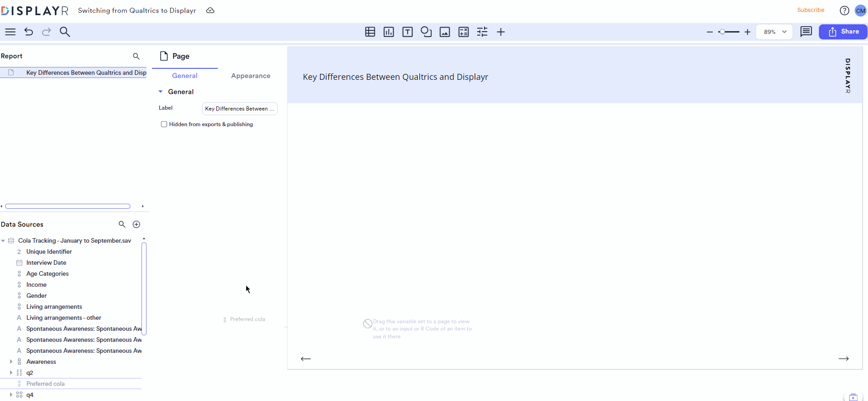The height and width of the screenshot is (401, 868).
Task: Expand the Awareness variable set
Action: [x=11, y=362]
